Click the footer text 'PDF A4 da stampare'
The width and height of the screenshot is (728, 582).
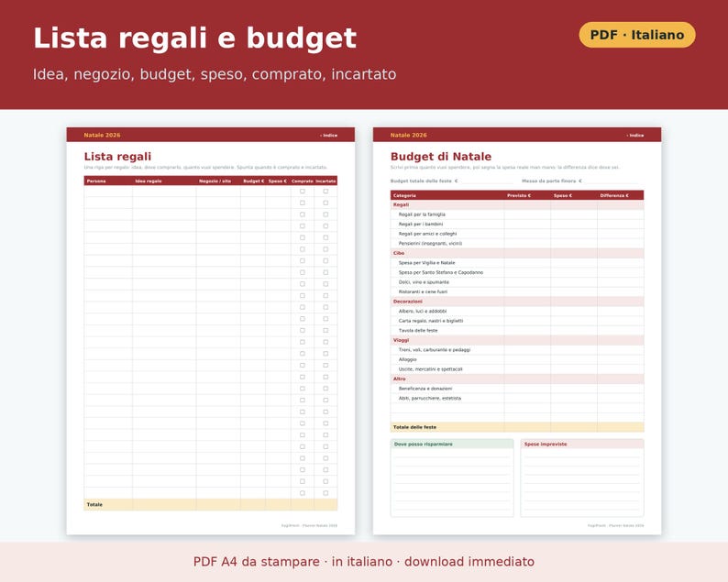pos(257,562)
